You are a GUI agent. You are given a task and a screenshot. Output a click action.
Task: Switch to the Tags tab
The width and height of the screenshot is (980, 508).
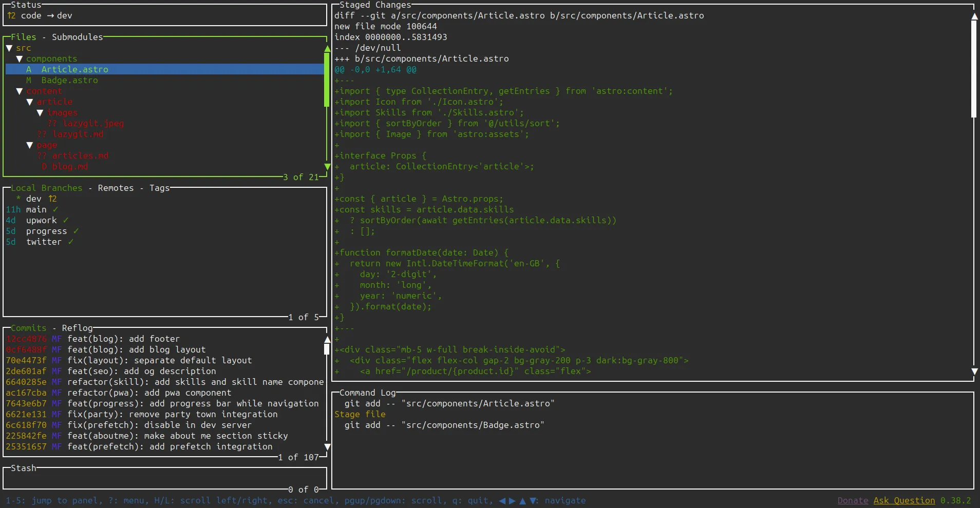click(159, 188)
